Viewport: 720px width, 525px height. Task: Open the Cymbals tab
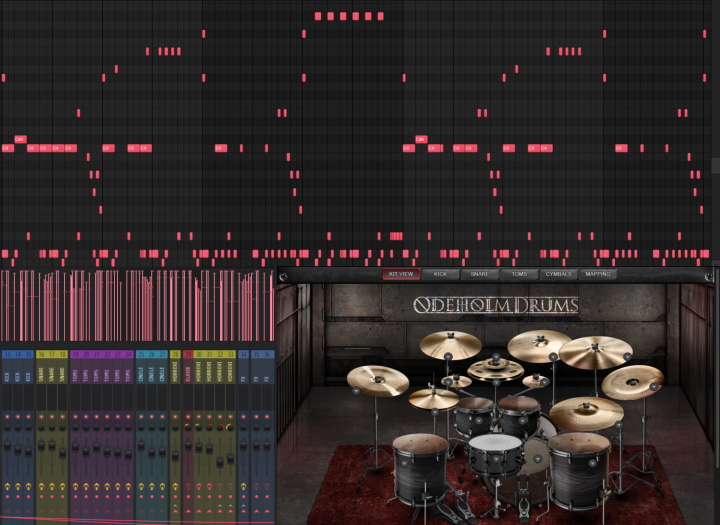tap(558, 274)
